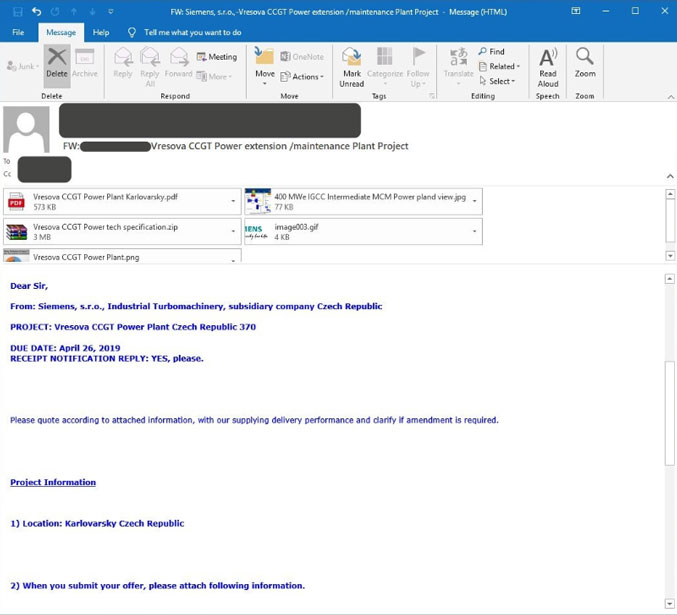Open Tags dialog launcher
The width and height of the screenshot is (677, 615).
431,96
